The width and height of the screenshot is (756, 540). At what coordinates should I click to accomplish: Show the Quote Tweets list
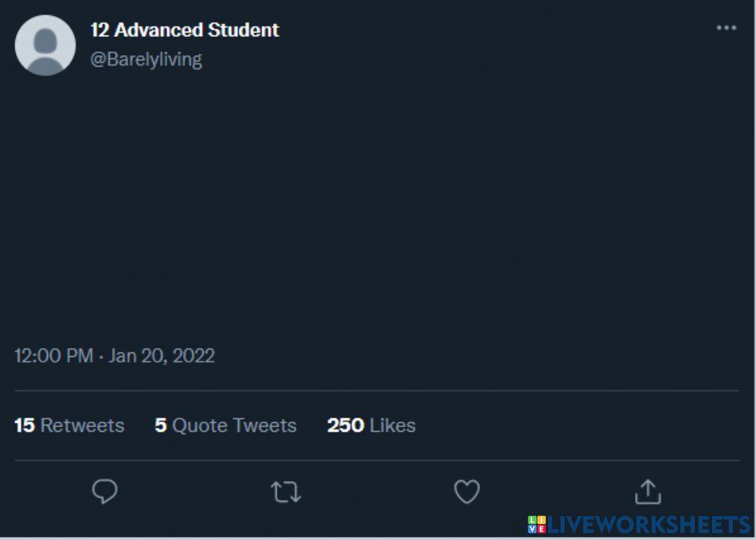(234, 426)
